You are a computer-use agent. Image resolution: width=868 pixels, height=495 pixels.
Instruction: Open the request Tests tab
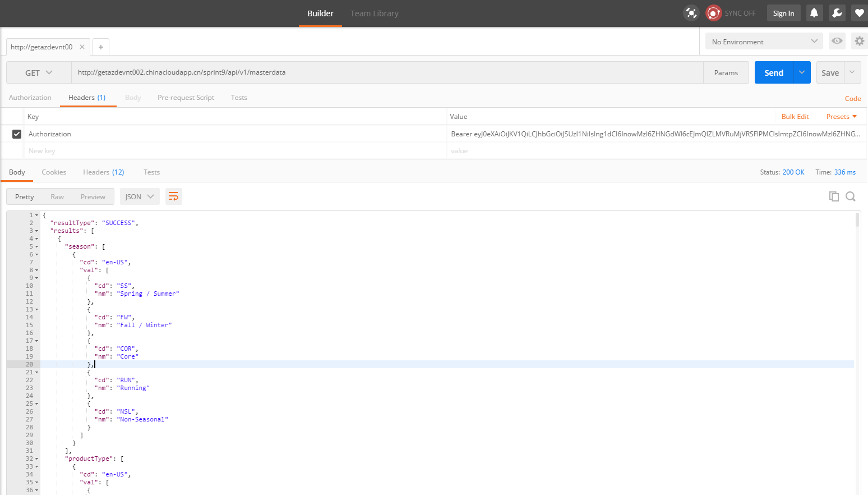[x=239, y=98]
